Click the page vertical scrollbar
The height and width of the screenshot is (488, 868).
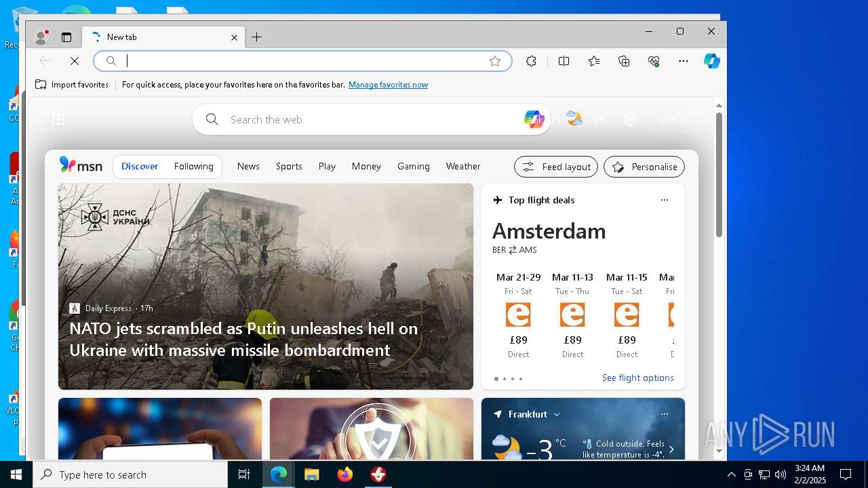coord(719,175)
